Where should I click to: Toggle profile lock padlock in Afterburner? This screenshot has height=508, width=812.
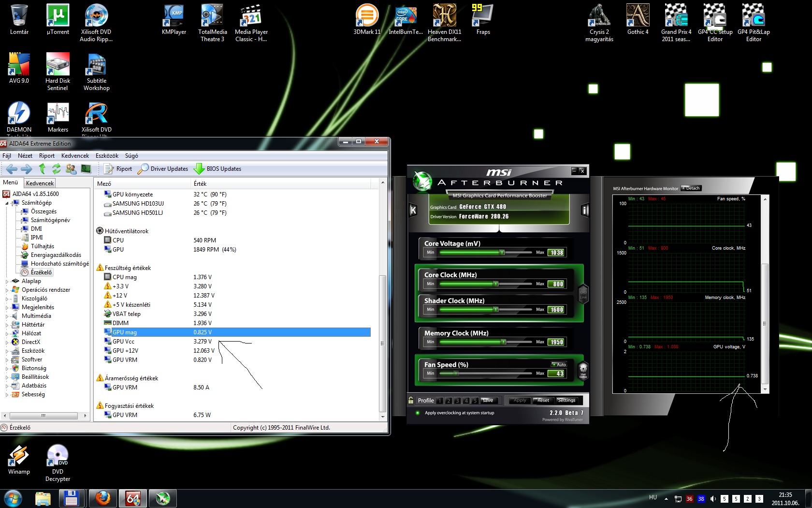[411, 400]
